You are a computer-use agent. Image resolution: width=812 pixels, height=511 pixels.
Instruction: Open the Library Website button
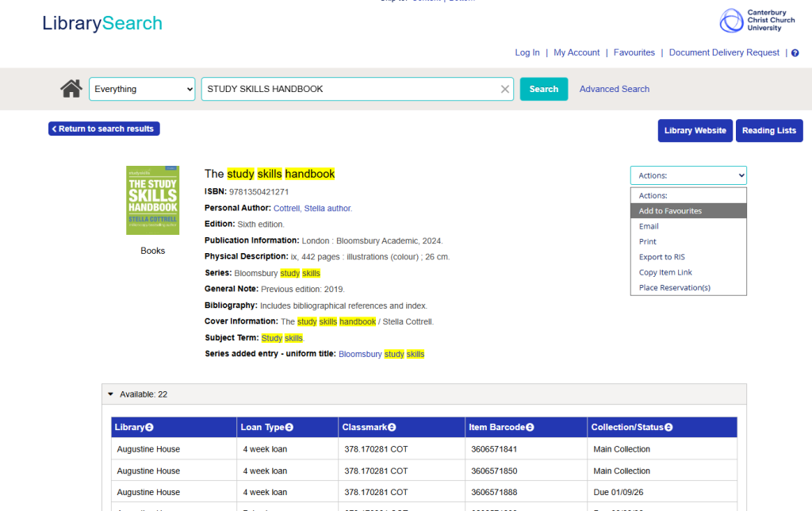(695, 131)
